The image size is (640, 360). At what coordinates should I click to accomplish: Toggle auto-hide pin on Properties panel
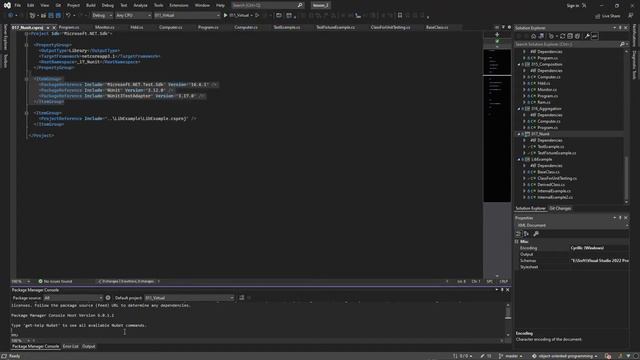pyautogui.click(x=620, y=218)
